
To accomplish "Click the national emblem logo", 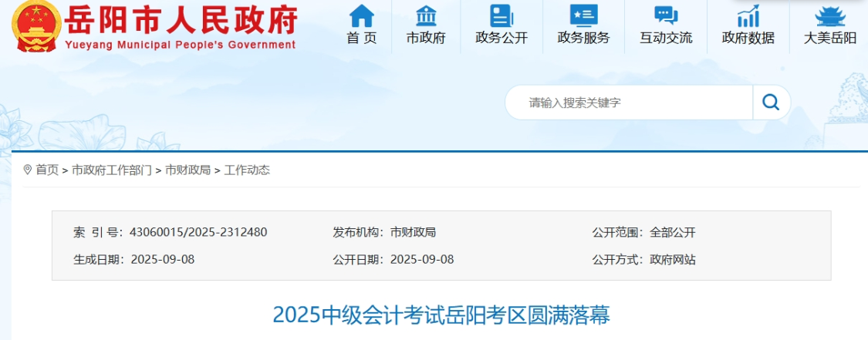I will 36,26.
